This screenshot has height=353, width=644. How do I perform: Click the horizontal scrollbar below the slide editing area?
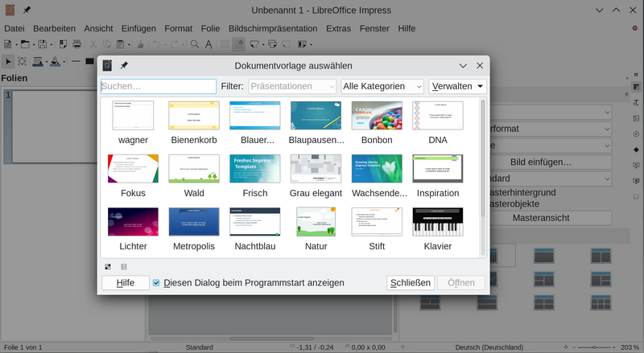click(271, 339)
